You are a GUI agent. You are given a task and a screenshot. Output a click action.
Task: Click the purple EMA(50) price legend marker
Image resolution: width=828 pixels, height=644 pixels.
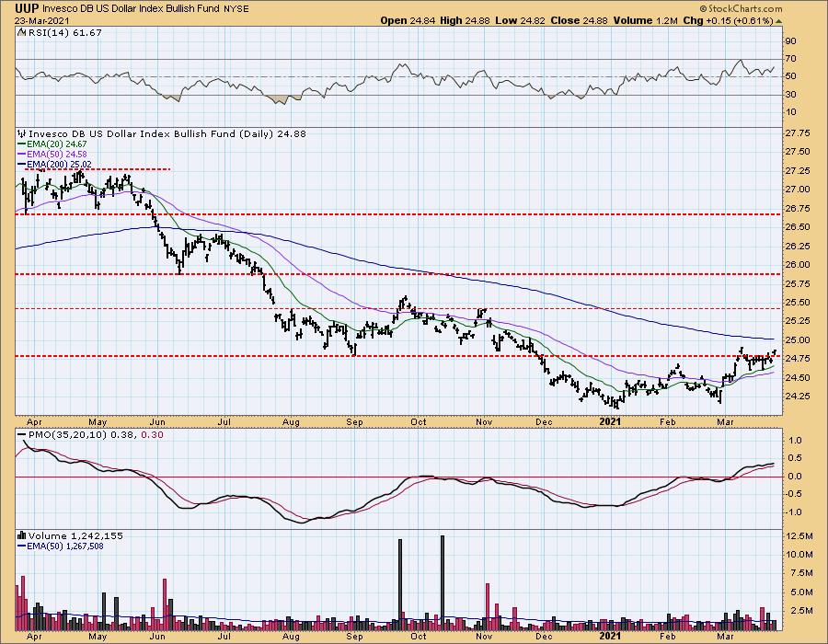point(22,155)
